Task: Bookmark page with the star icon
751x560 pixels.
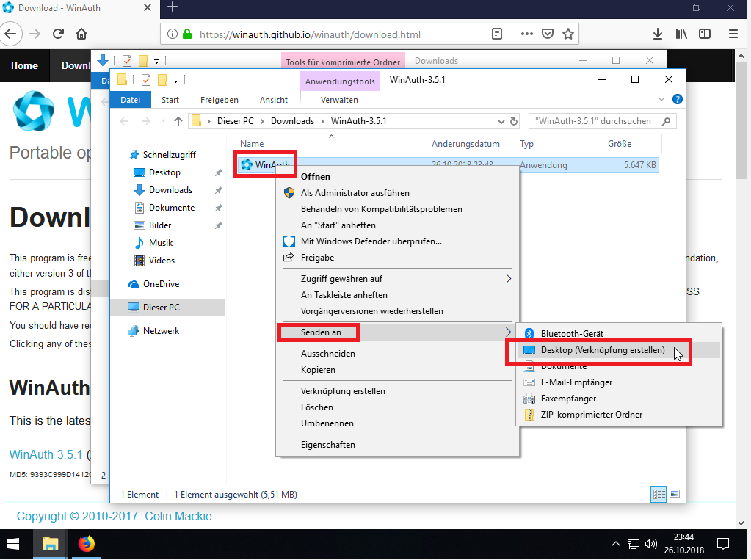Action: [x=567, y=34]
